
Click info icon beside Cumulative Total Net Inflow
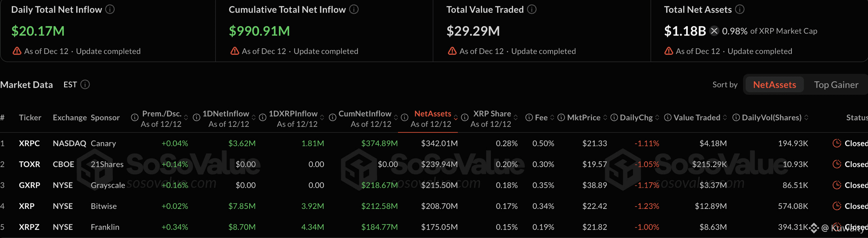354,9
